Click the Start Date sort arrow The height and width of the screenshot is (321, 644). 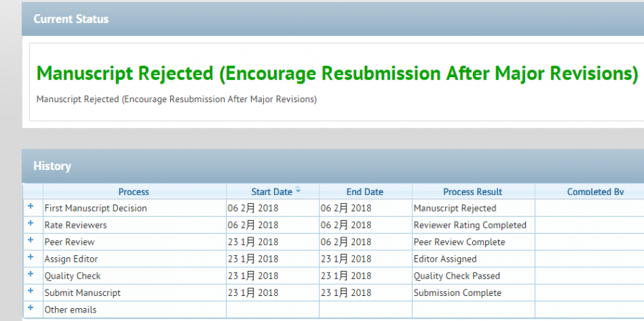[298, 191]
